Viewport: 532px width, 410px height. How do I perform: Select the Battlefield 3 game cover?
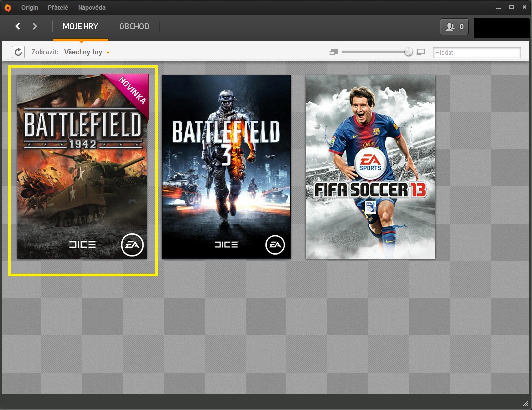pos(226,167)
